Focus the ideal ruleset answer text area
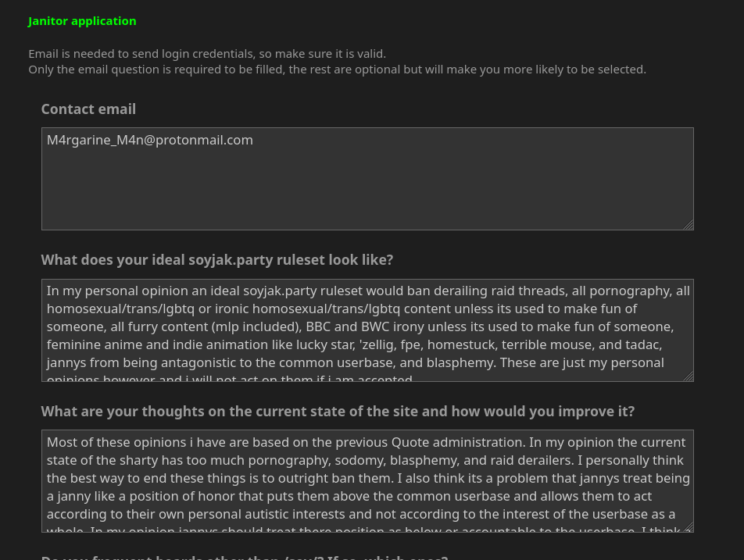The width and height of the screenshot is (744, 560). pos(367,330)
